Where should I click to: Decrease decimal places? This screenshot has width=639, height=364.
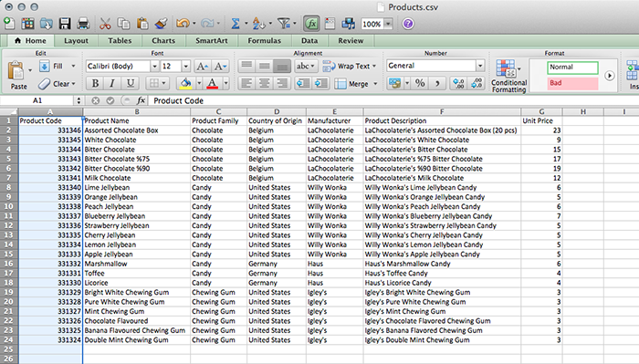(x=476, y=83)
